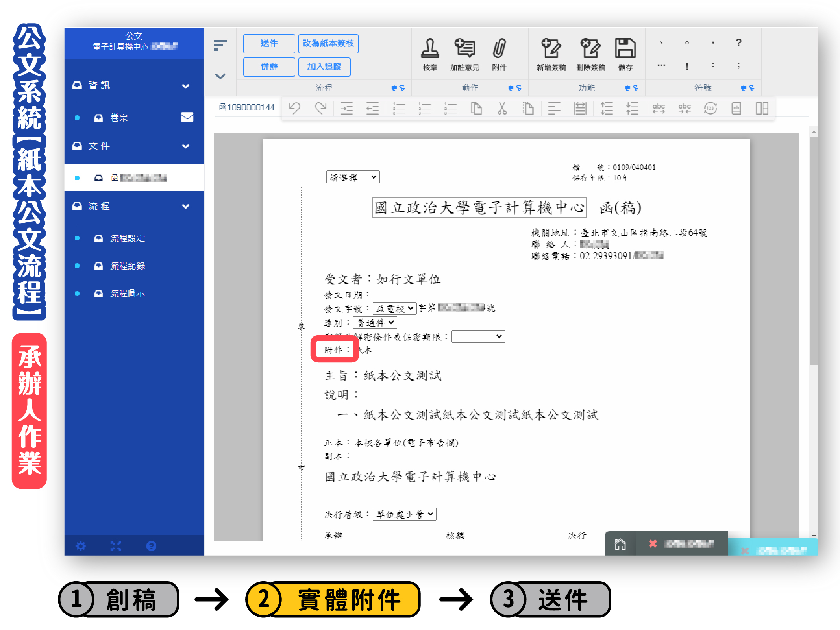Click the help question icon in sidebar footer
Screen dimensions: 840x630
[151, 546]
